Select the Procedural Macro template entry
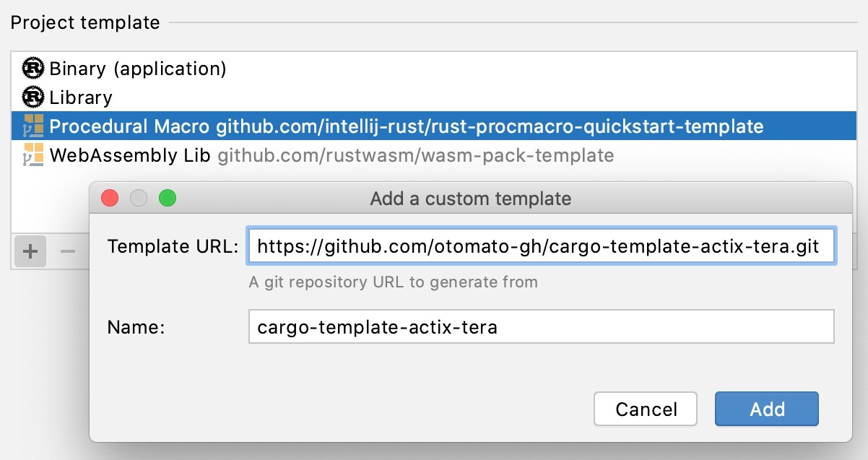 pyautogui.click(x=130, y=126)
